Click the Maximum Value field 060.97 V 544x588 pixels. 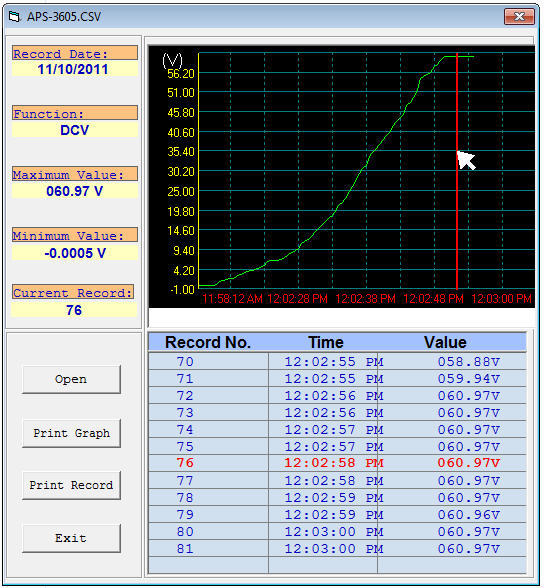(75, 191)
